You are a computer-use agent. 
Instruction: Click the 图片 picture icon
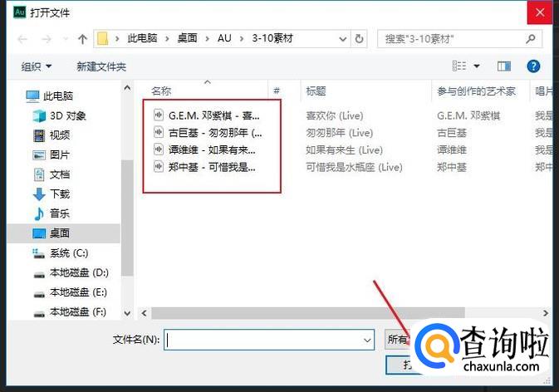(39, 155)
